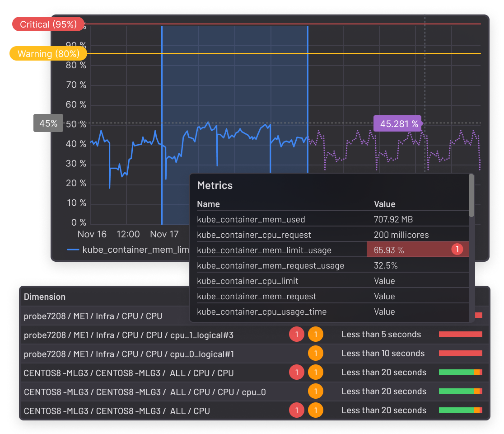Click the Critical (95%) threshold label
The image size is (504, 434).
(48, 24)
